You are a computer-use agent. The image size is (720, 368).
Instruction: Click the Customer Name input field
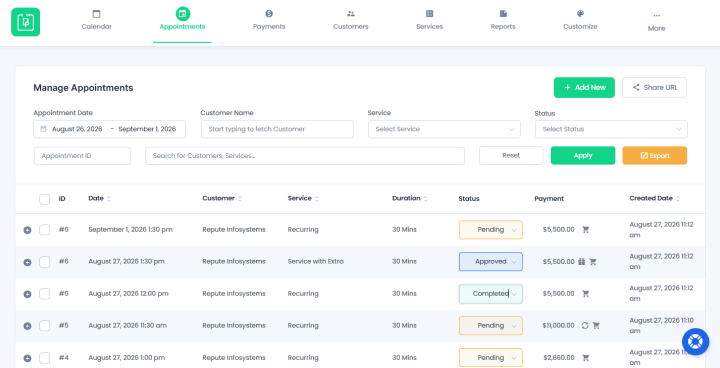click(277, 129)
